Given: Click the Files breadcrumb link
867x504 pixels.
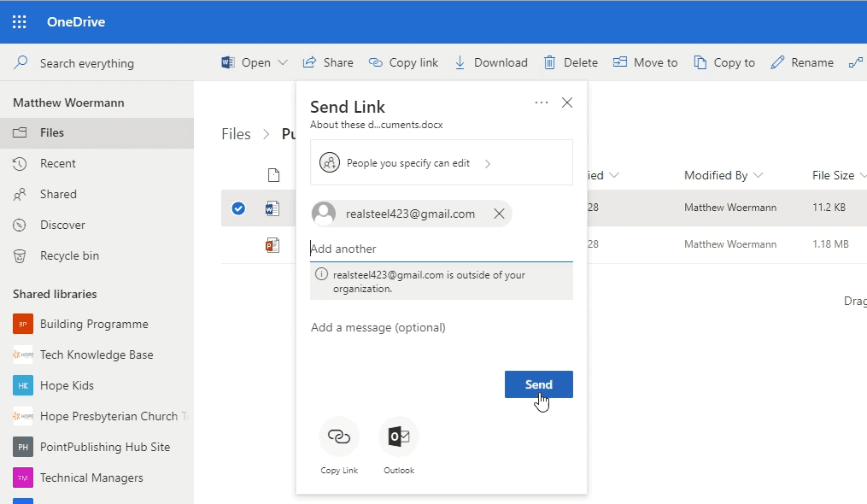Looking at the screenshot, I should coord(236,134).
